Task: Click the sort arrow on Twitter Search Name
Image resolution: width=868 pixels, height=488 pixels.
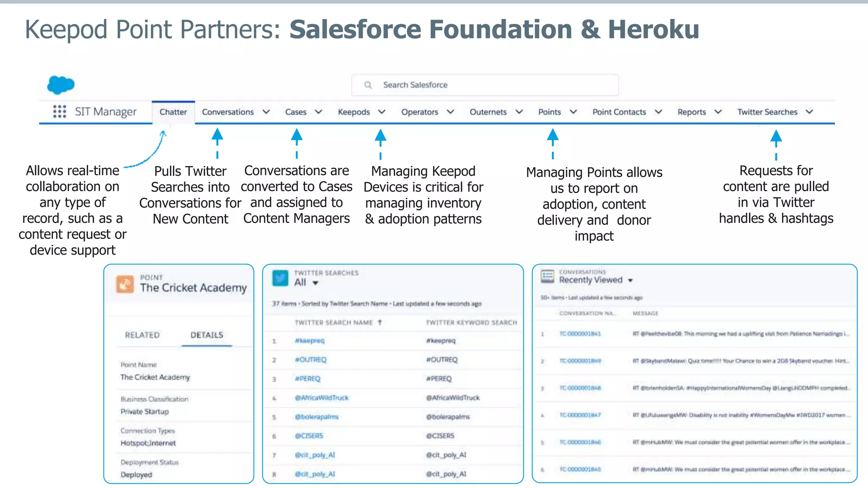Action: click(x=380, y=322)
